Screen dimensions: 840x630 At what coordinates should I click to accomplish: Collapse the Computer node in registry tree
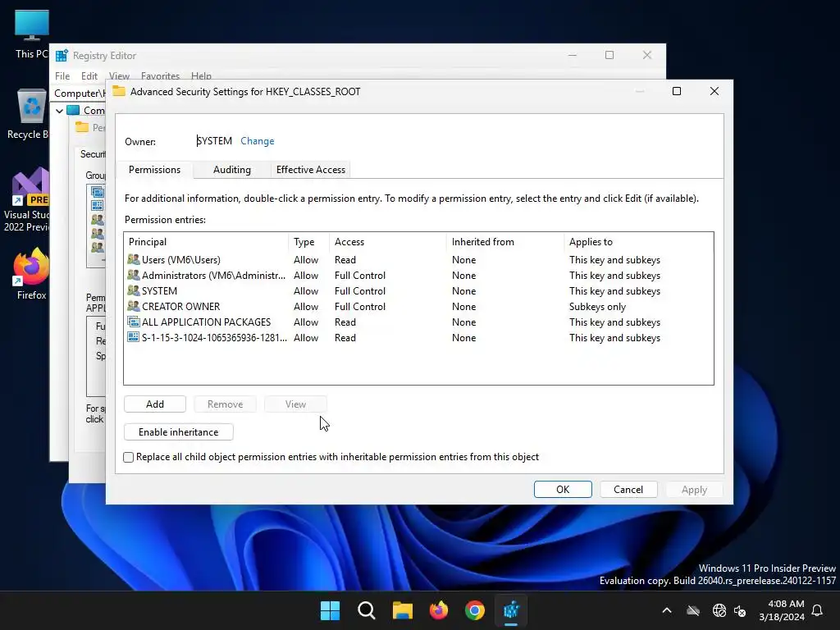pos(59,111)
